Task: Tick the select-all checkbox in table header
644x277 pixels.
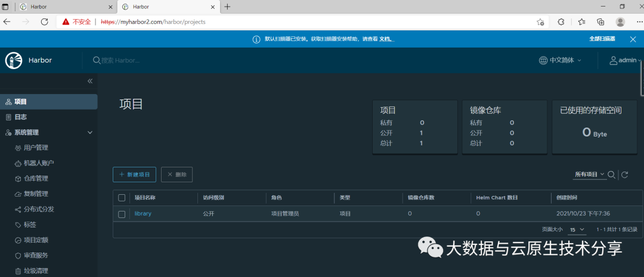Action: point(122,198)
